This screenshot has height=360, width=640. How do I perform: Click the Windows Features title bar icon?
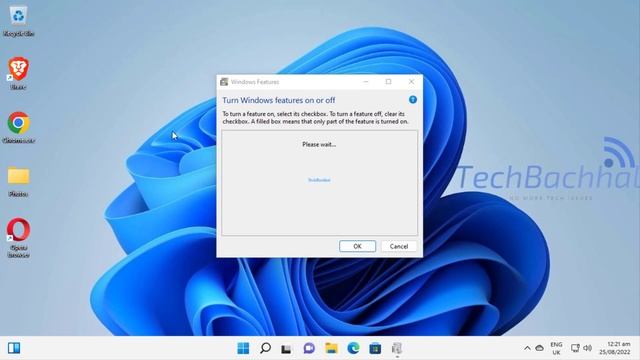(x=224, y=82)
